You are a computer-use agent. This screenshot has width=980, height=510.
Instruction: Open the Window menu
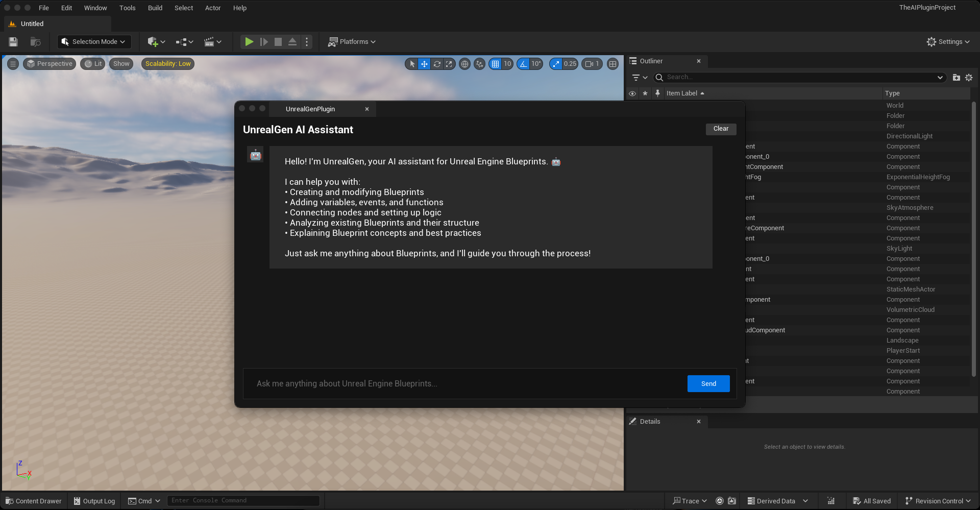(95, 8)
